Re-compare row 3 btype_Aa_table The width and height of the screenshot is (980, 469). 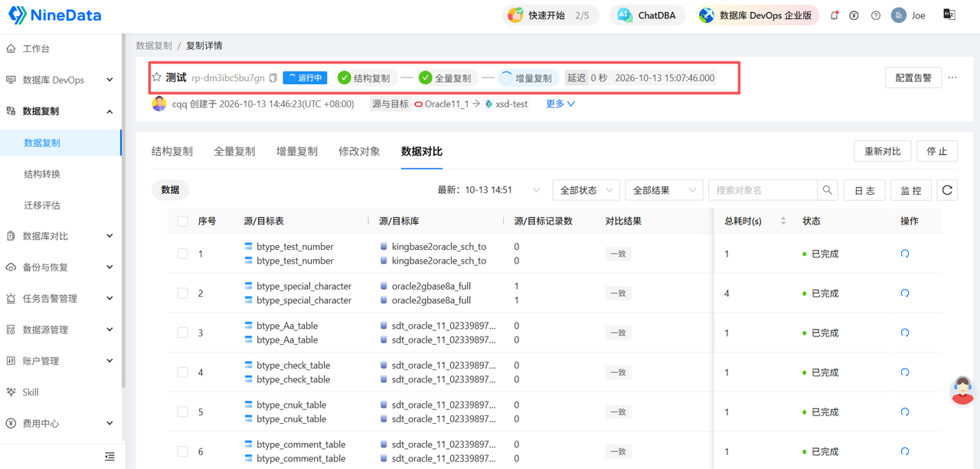(x=905, y=333)
